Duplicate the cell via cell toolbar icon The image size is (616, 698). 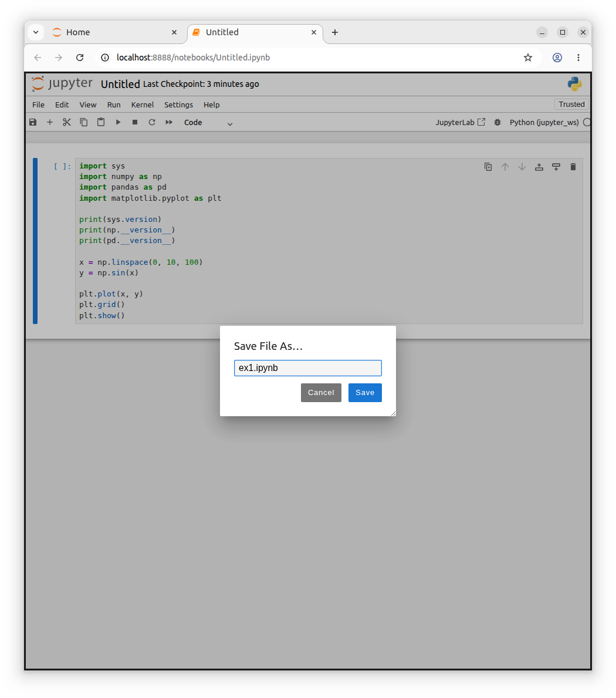[x=488, y=167]
